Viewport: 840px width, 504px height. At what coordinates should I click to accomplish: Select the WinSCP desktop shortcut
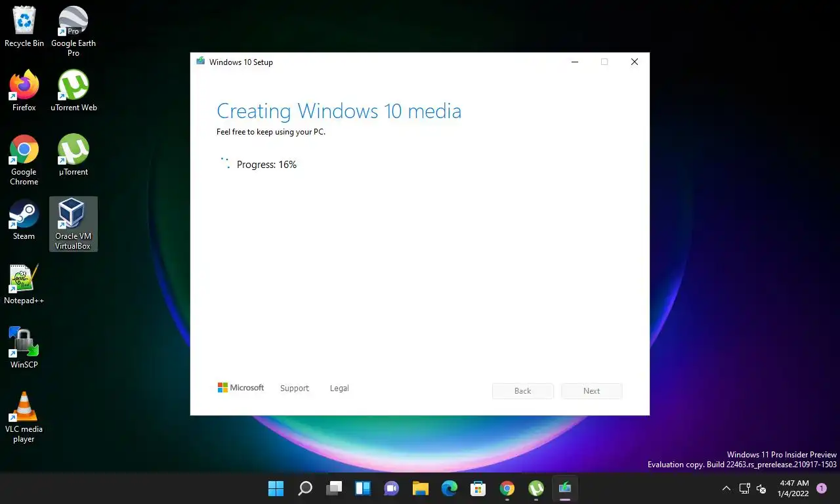pos(24,348)
